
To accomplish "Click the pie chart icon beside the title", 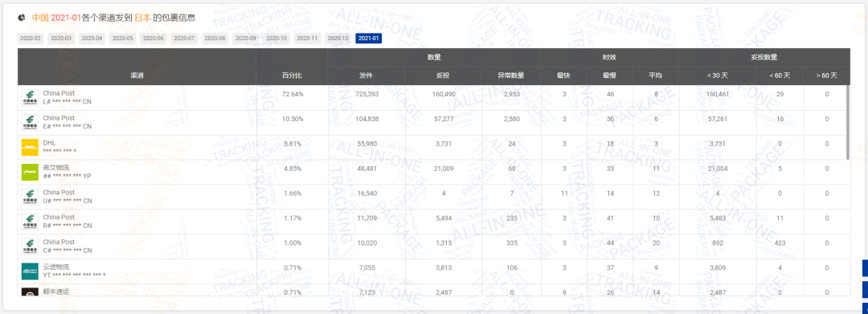I will click(22, 18).
